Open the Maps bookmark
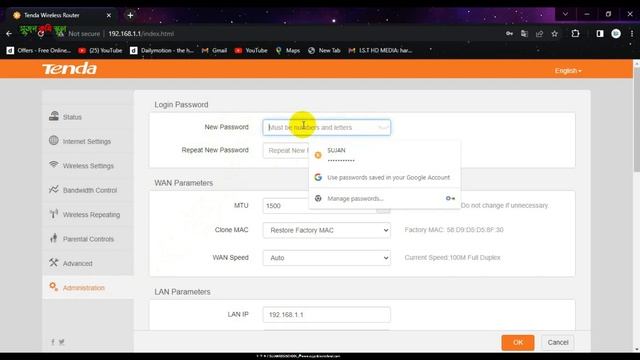 (288, 50)
